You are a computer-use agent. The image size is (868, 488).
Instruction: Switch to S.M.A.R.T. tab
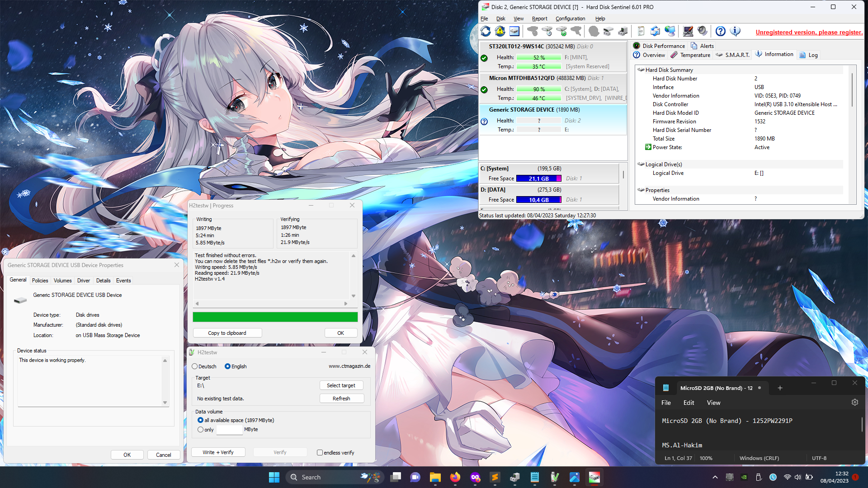tap(733, 55)
